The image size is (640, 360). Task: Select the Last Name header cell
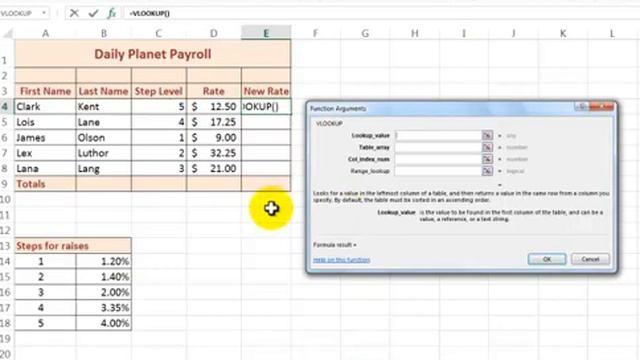pyautogui.click(x=104, y=91)
